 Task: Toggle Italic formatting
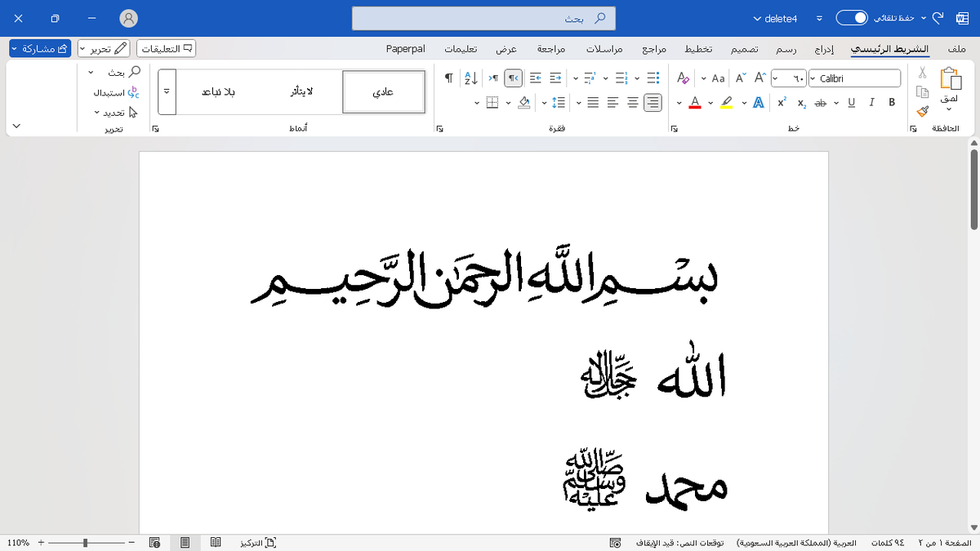872,102
